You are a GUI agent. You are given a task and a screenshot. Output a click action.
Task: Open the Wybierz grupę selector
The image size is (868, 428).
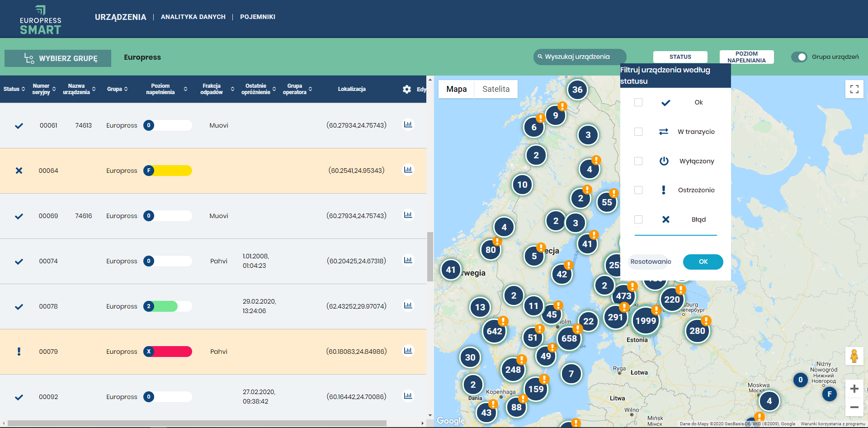coord(58,58)
